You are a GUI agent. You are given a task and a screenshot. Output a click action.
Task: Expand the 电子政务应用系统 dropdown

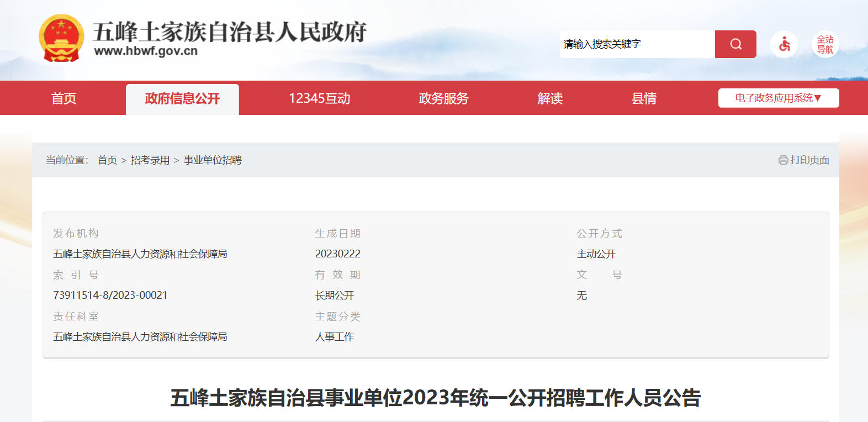[x=778, y=98]
